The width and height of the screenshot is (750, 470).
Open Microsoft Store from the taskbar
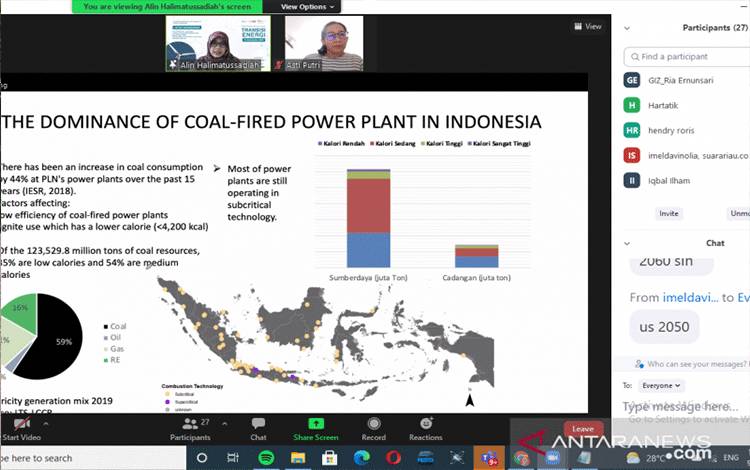click(x=329, y=458)
